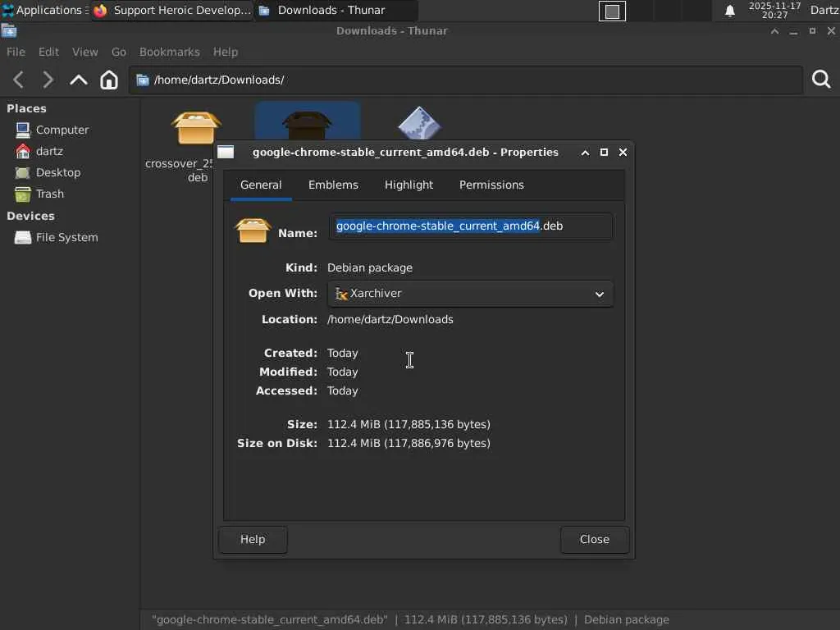Open the Help menu in Thunar
Screen dimensions: 840x630
[x=225, y=52]
